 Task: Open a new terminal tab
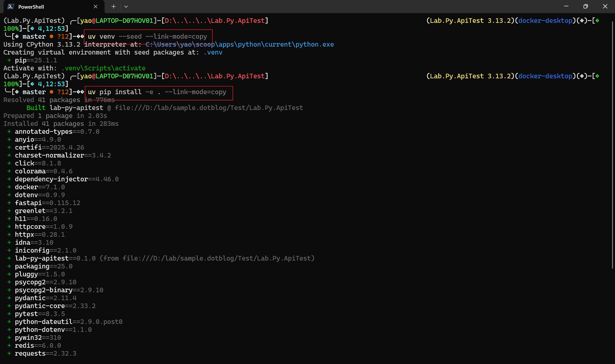coord(114,7)
